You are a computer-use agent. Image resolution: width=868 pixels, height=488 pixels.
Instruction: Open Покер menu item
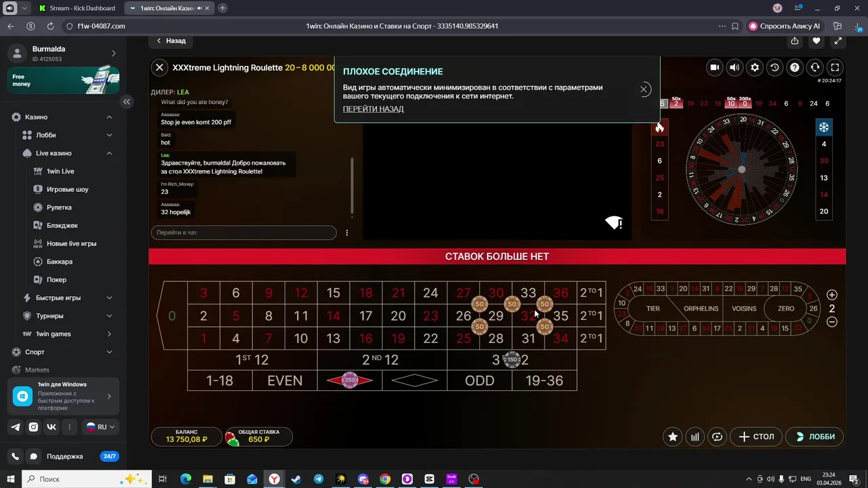56,280
